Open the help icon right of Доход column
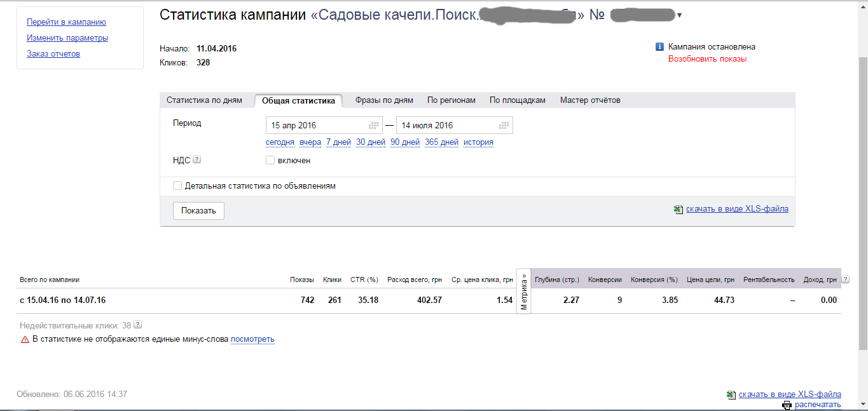The width and height of the screenshot is (868, 411). 844,278
